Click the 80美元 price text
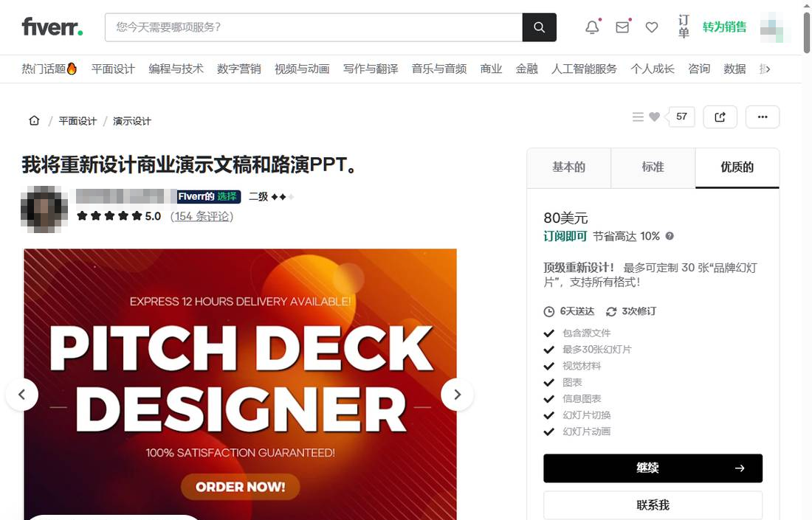The image size is (812, 520). (x=565, y=218)
